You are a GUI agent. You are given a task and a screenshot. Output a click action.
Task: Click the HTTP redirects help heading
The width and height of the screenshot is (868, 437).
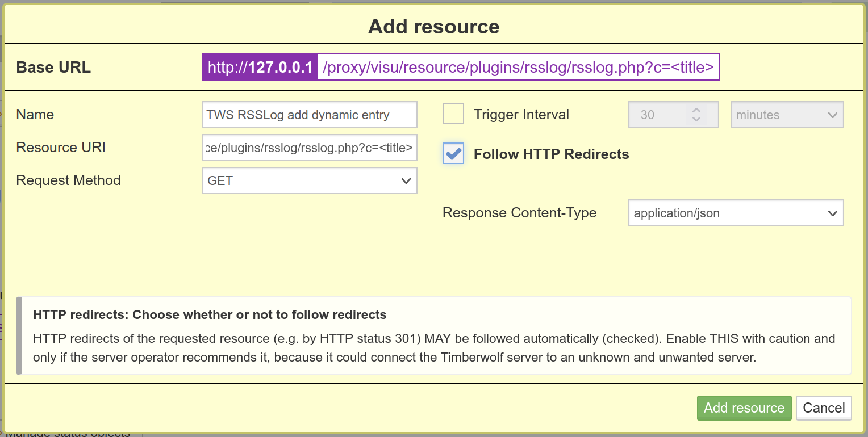210,314
